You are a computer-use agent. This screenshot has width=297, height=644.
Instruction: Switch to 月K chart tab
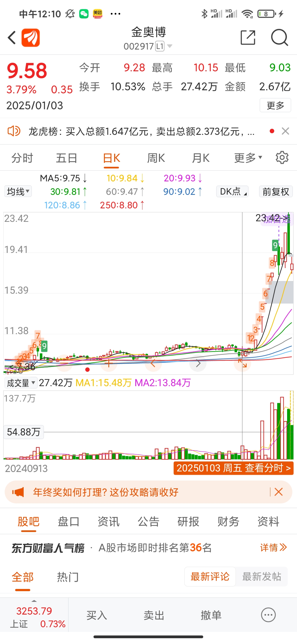coord(201,158)
